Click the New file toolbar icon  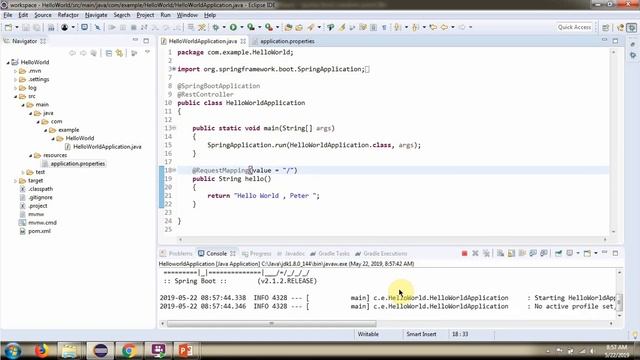8,27
